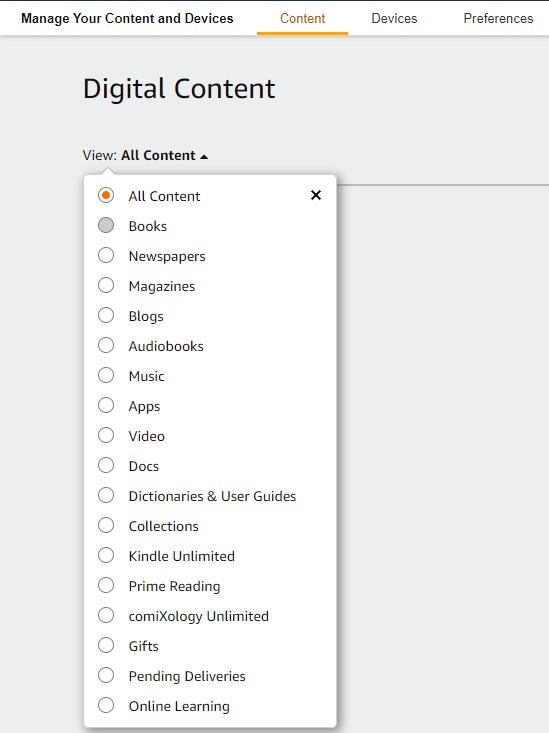Viewport: 549px width, 733px height.
Task: Switch to the Devices tab
Action: [x=394, y=18]
